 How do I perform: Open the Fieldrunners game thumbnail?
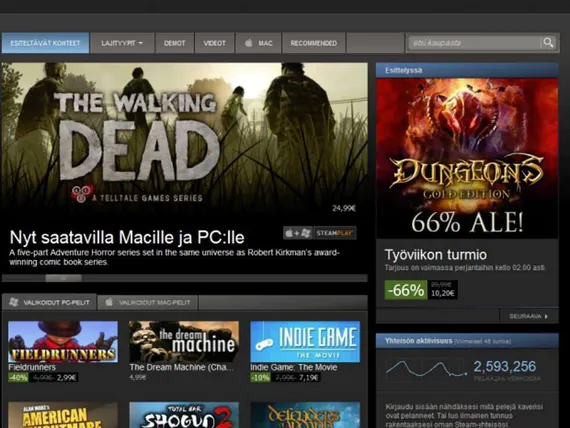coord(63,341)
